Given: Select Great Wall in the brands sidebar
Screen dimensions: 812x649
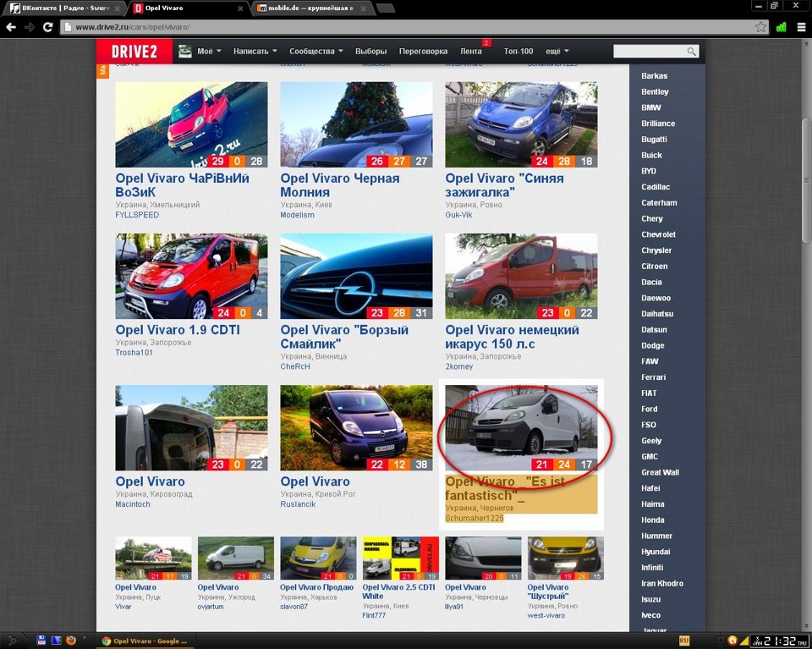Looking at the screenshot, I should pyautogui.click(x=660, y=472).
